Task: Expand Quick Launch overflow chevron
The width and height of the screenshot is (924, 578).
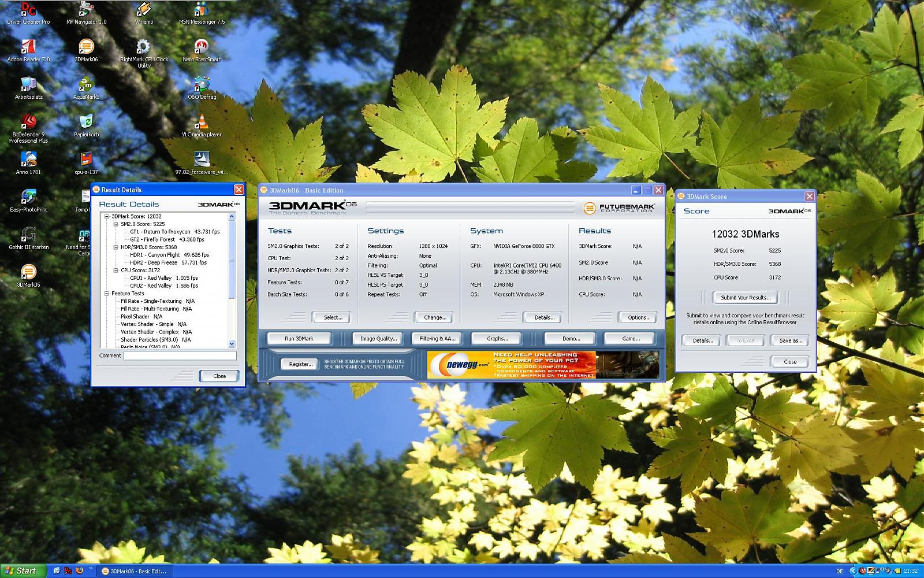Action: tap(91, 568)
